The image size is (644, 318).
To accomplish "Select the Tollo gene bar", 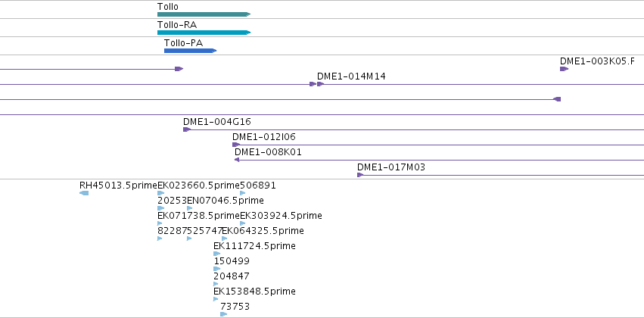I will coord(204,14).
